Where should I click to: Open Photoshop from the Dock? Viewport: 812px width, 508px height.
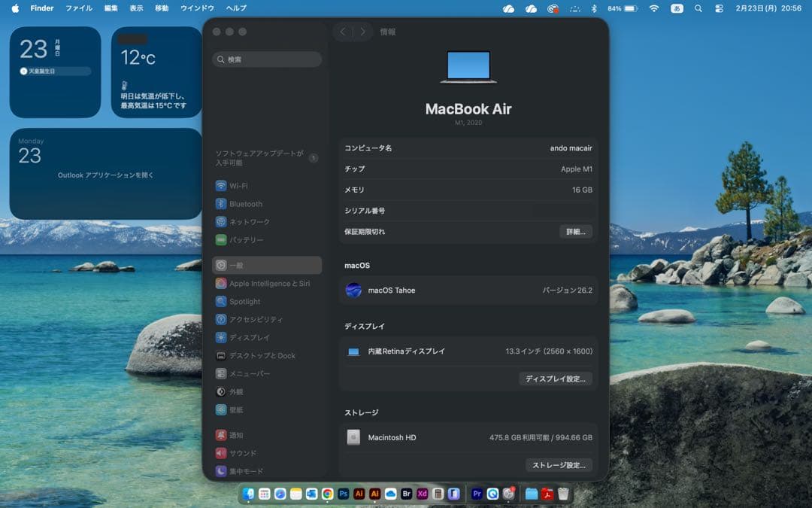pyautogui.click(x=344, y=494)
